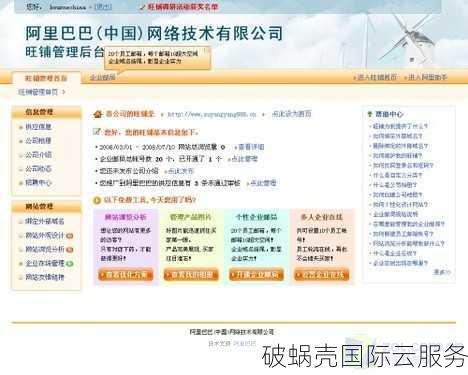Open help link 什么是企业在线?
Image resolution: width=468 pixels, height=375 pixels.
pyautogui.click(x=394, y=253)
